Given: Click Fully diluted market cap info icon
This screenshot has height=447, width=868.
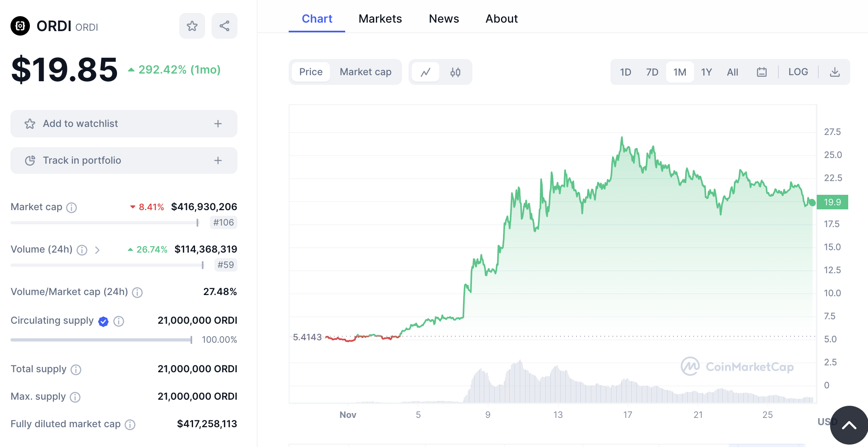Looking at the screenshot, I should pos(130,424).
